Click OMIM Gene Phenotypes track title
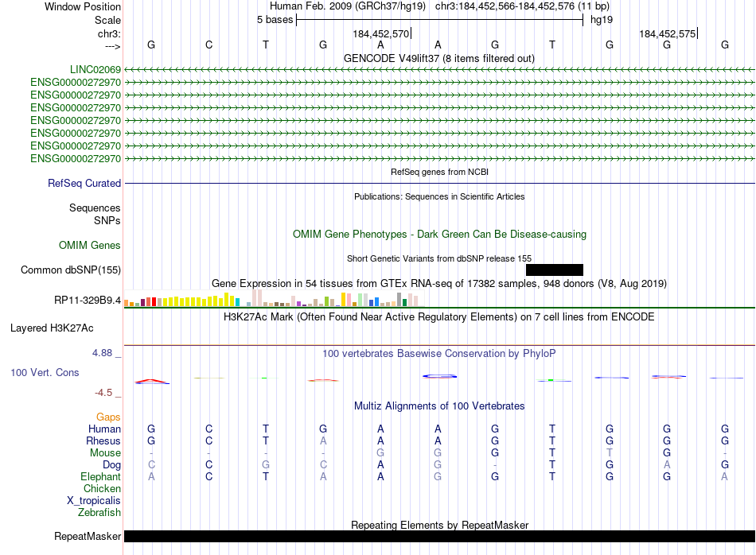 coord(439,234)
